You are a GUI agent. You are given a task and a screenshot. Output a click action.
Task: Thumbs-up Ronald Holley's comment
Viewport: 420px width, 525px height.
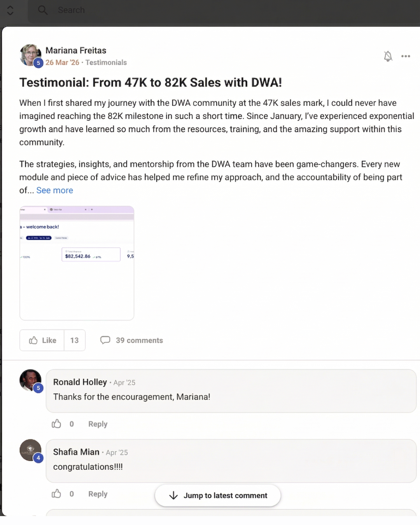[57, 424]
